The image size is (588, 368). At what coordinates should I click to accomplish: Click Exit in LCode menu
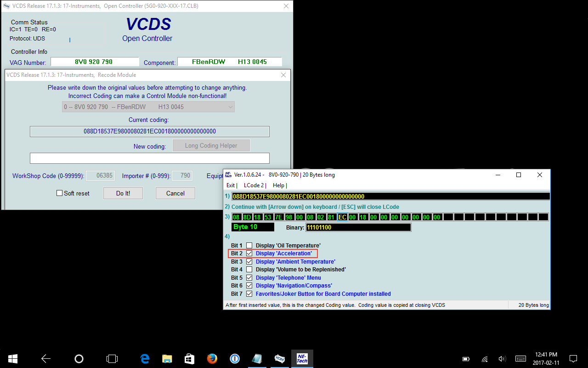pyautogui.click(x=231, y=185)
